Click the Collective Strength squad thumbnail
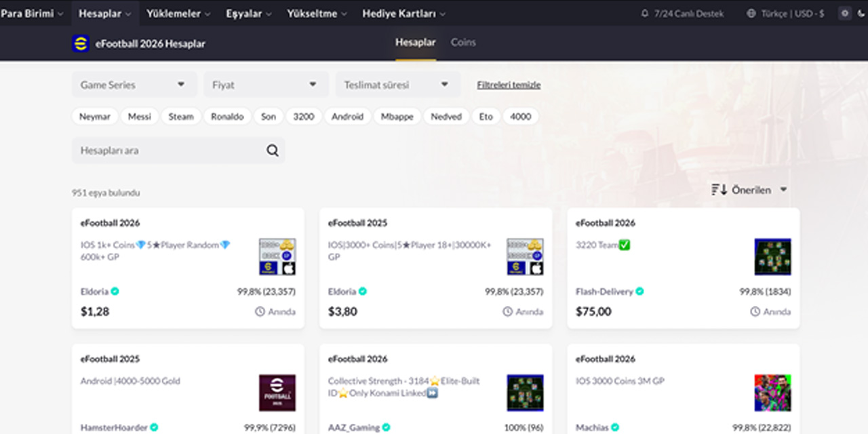Image resolution: width=868 pixels, height=434 pixels. click(x=525, y=393)
